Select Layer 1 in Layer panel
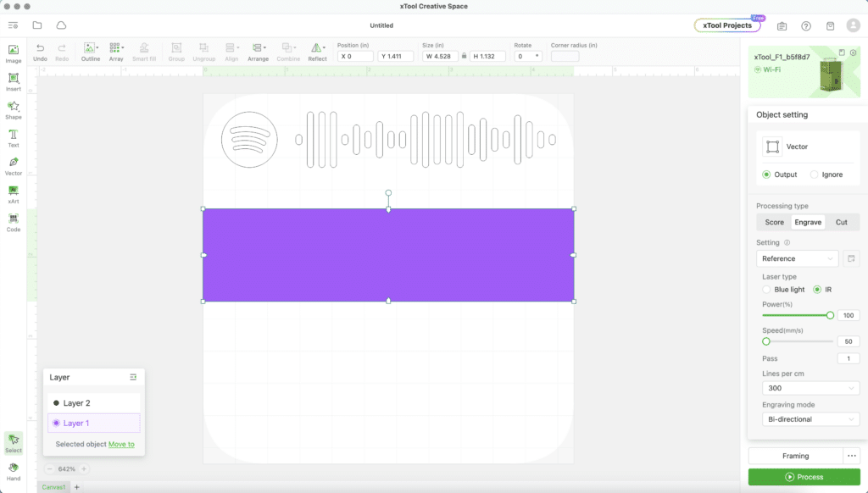 [x=93, y=423]
